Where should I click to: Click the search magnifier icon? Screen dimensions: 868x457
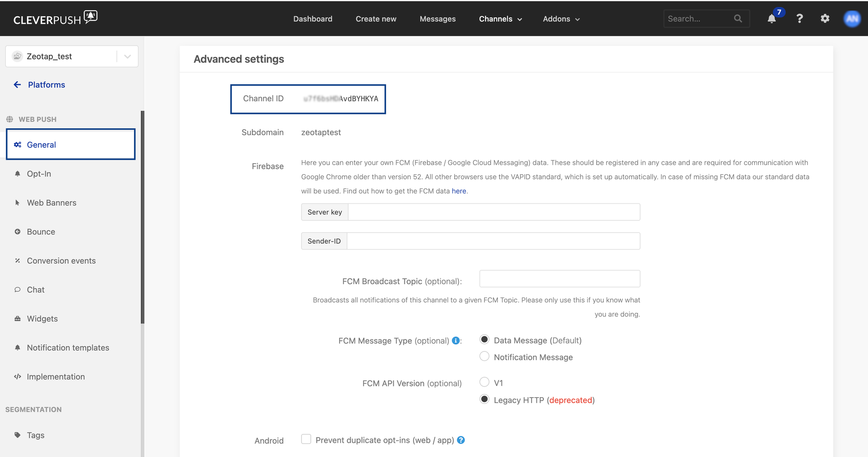[x=738, y=19]
